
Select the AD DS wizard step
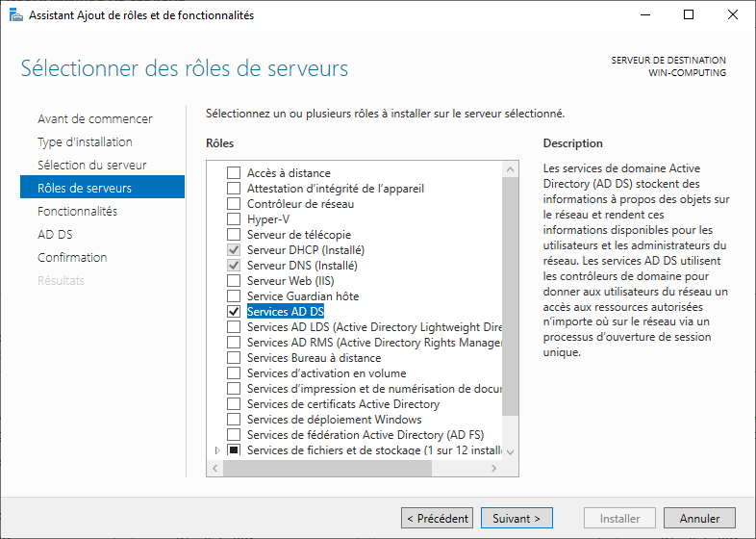(55, 235)
